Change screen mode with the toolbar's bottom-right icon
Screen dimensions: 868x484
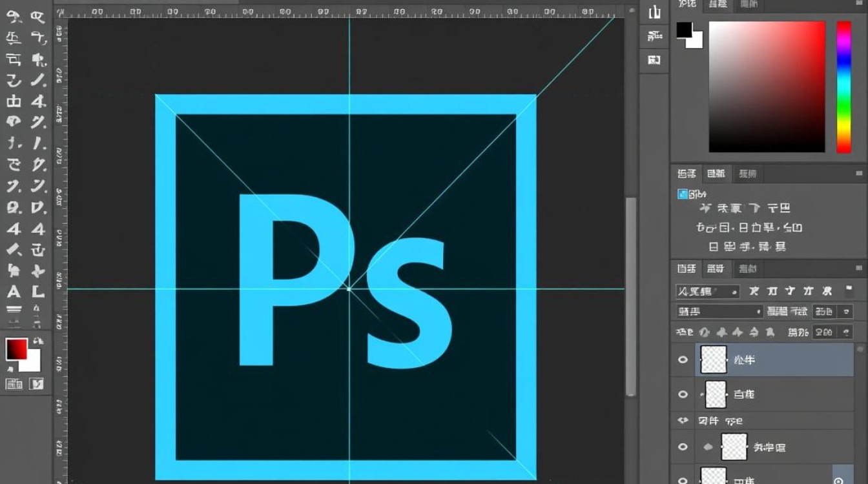tap(37, 384)
